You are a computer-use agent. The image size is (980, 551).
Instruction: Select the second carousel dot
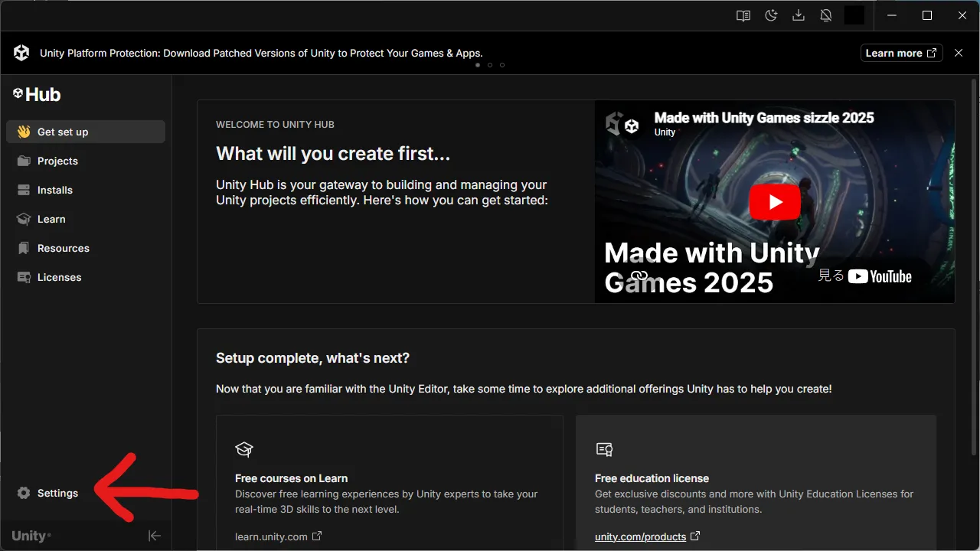point(490,65)
